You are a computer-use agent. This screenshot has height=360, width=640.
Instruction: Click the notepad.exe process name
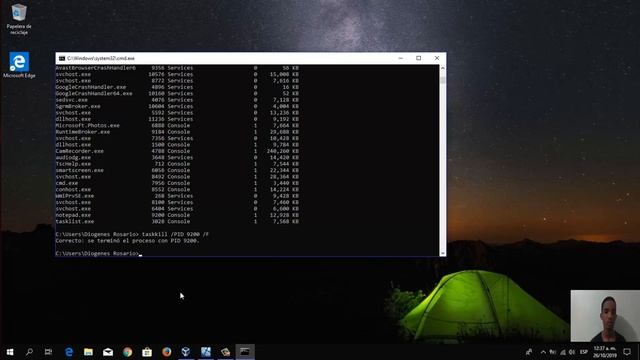(73, 215)
